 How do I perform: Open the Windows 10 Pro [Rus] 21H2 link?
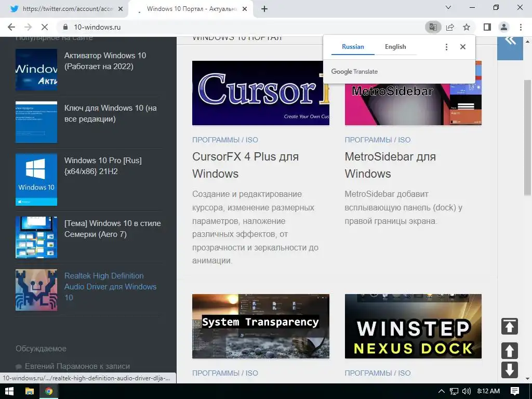103,166
